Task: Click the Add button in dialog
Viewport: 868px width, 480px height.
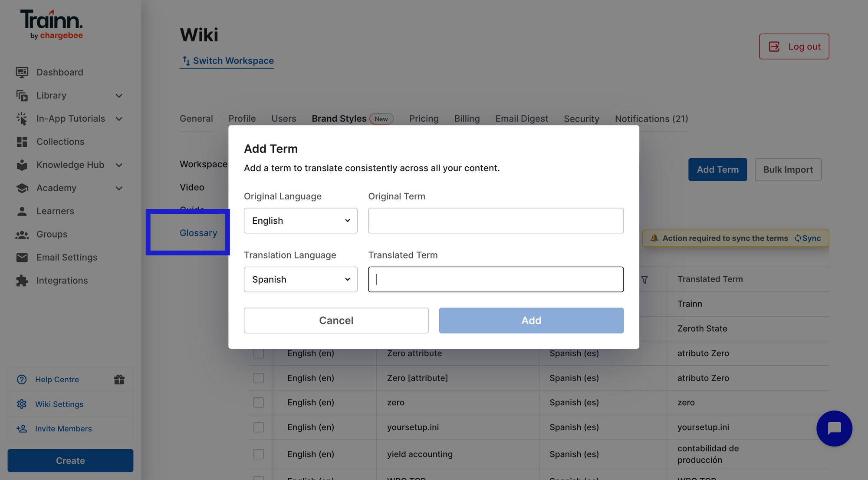Action: pyautogui.click(x=531, y=321)
